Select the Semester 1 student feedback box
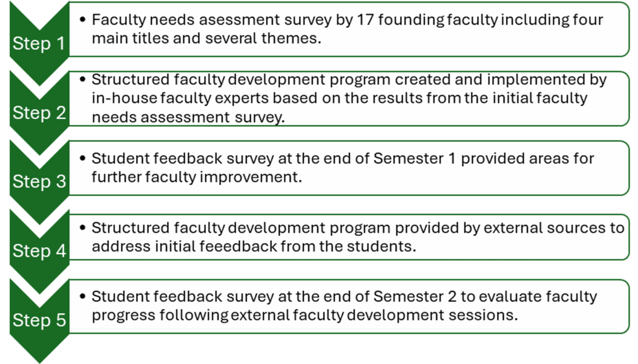This screenshot has width=638, height=364. tap(349, 167)
